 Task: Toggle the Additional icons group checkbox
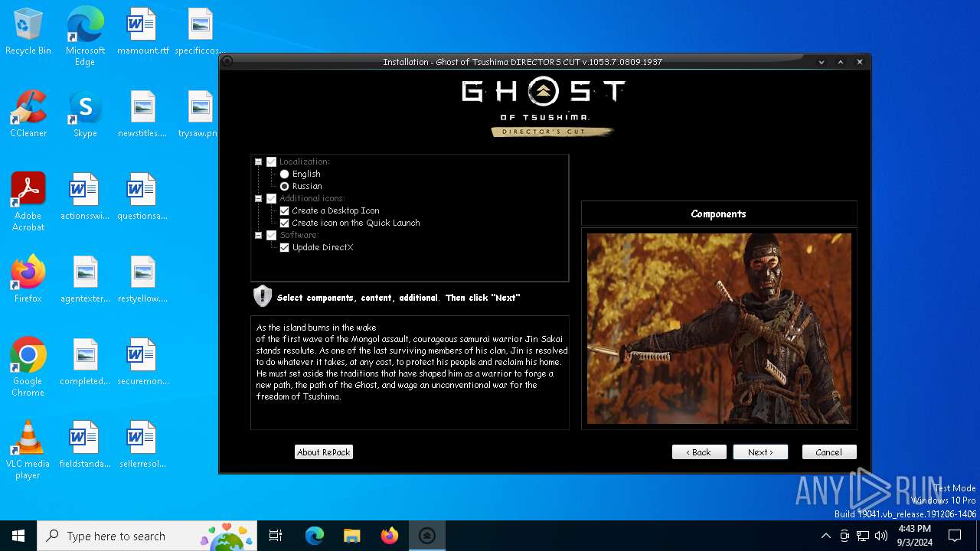click(x=271, y=198)
